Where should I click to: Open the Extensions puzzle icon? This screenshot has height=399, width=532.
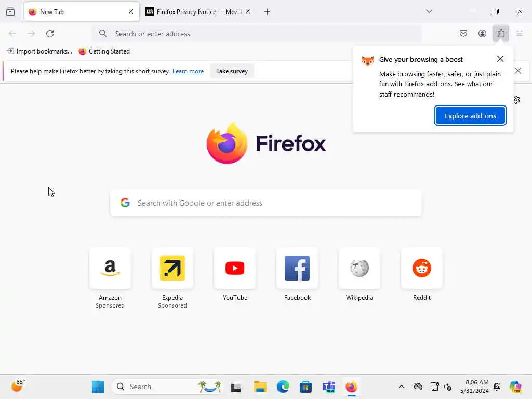click(x=501, y=33)
